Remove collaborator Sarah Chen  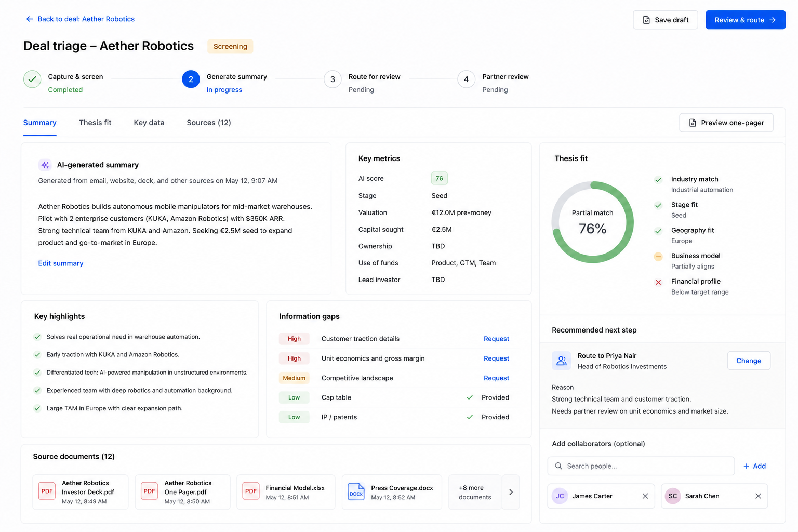tap(758, 496)
